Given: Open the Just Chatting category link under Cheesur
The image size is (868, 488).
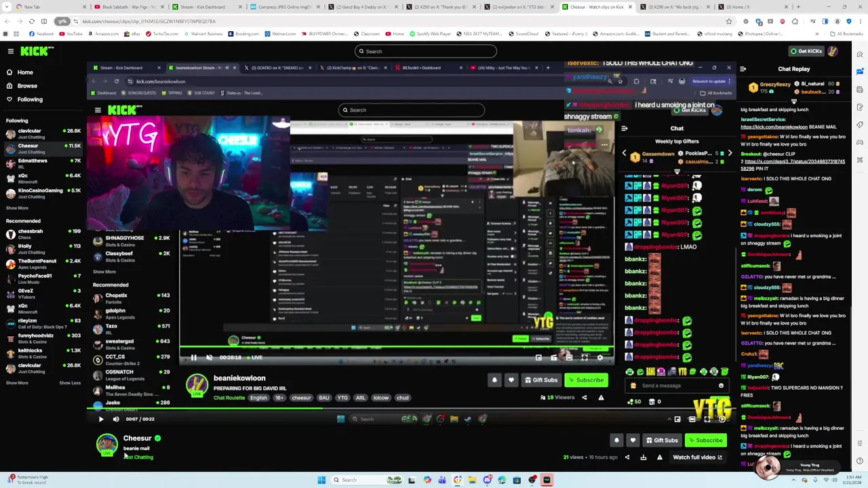Looking at the screenshot, I should coord(138,457).
